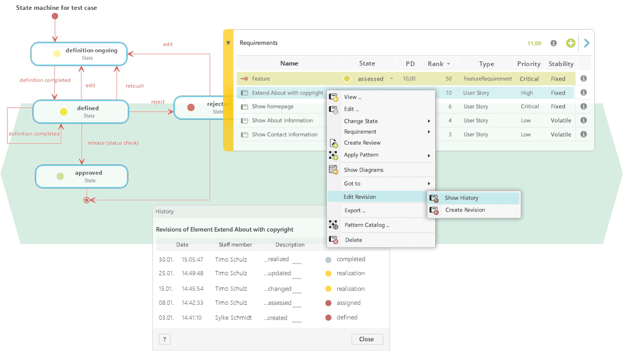The height and width of the screenshot is (364, 624).
Task: Click the yellow dot in the defined state
Action: tap(63, 112)
